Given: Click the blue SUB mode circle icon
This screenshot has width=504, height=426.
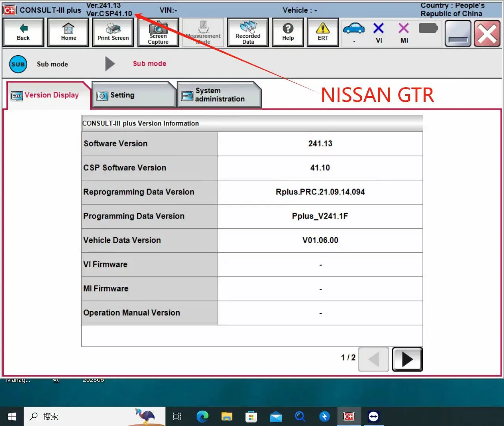Looking at the screenshot, I should (18, 64).
